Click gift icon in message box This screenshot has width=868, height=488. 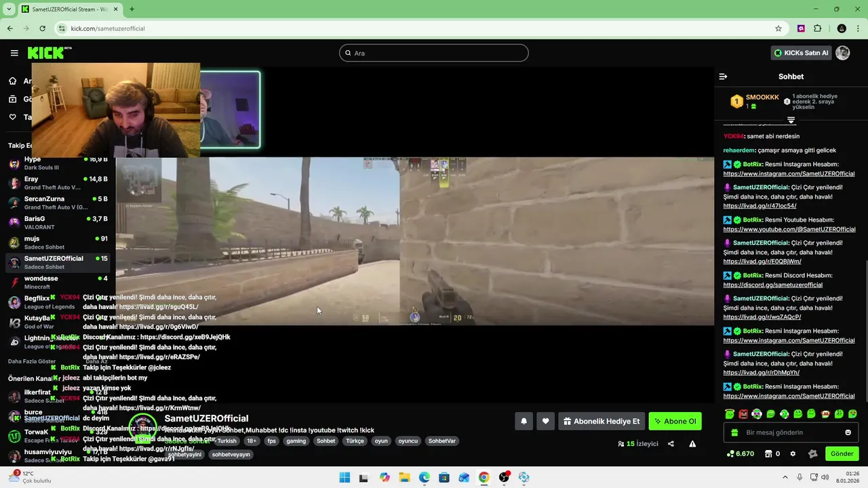(734, 432)
